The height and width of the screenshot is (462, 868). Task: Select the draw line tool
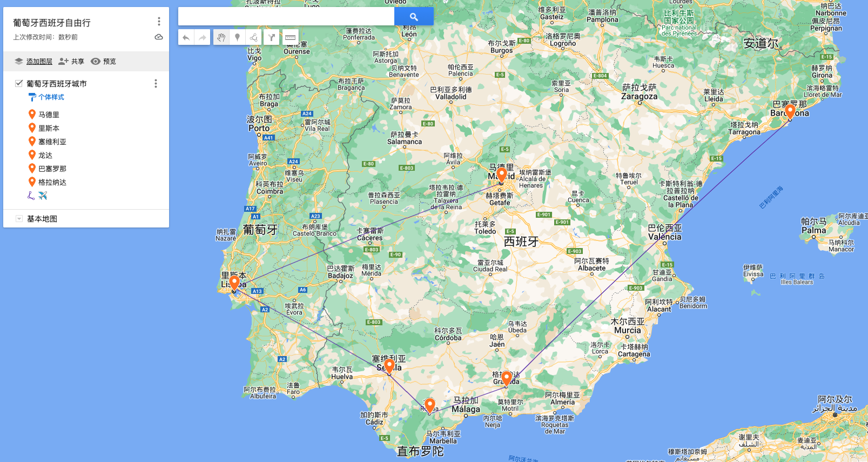pos(254,37)
